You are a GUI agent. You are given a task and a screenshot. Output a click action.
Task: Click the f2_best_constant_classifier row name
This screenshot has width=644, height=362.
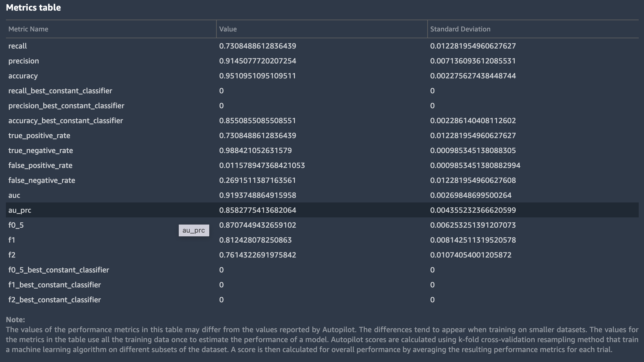point(54,300)
